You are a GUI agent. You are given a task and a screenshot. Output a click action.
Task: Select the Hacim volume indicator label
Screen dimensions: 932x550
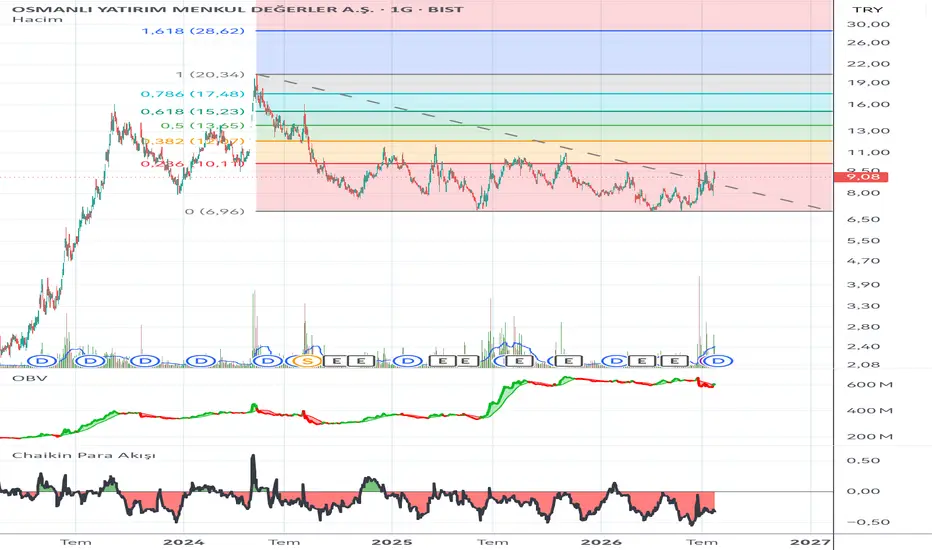click(x=37, y=19)
